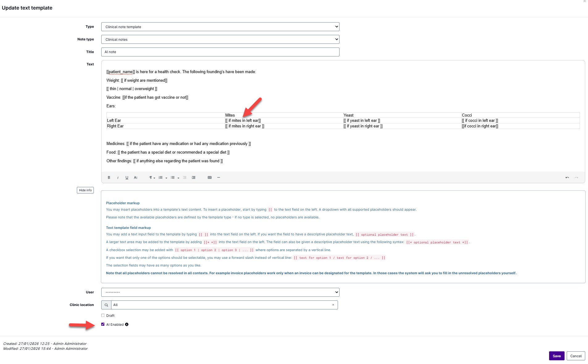
Task: Click the '[[ if mites in right ear ]]' cell
Action: (x=284, y=126)
